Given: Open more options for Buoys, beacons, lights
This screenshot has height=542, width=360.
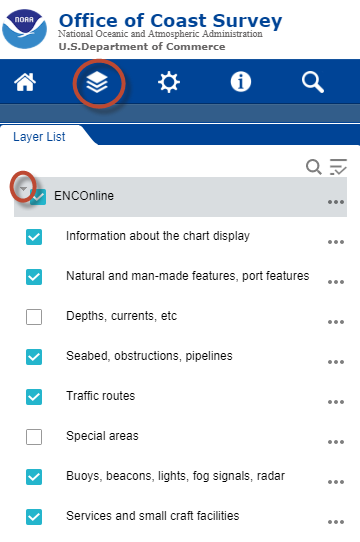Looking at the screenshot, I should pyautogui.click(x=335, y=482).
